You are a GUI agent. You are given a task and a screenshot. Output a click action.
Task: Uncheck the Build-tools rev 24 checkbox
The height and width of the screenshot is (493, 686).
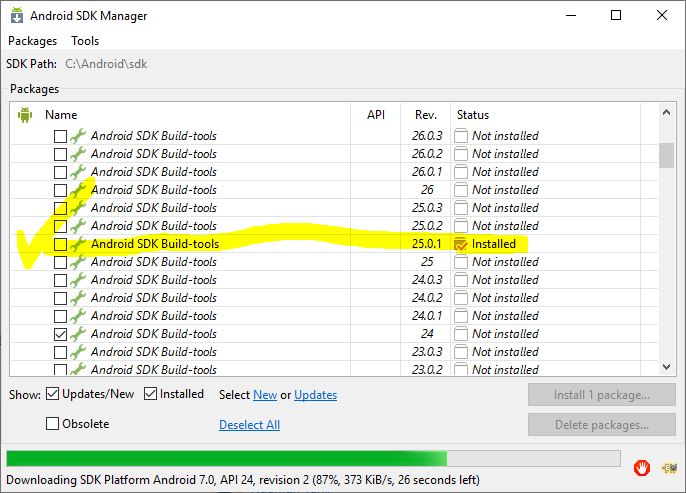[60, 334]
